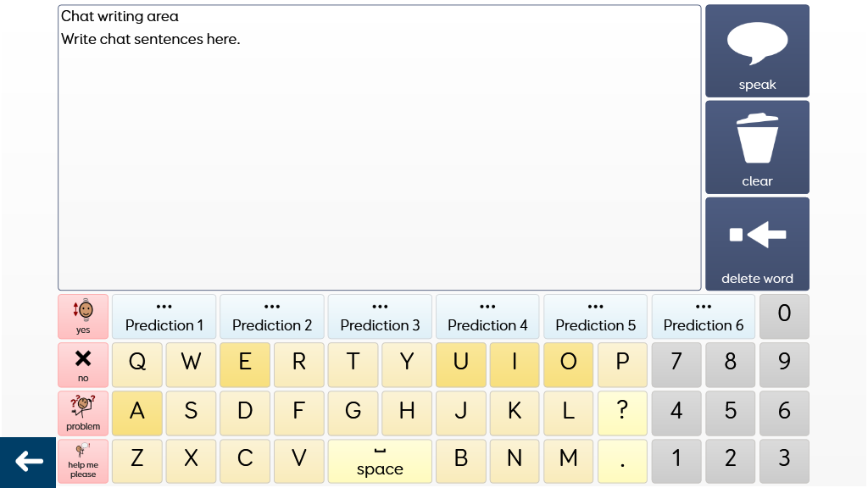Image resolution: width=868 pixels, height=488 pixels.
Task: Select the Prediction 6 word slot
Action: click(x=703, y=317)
